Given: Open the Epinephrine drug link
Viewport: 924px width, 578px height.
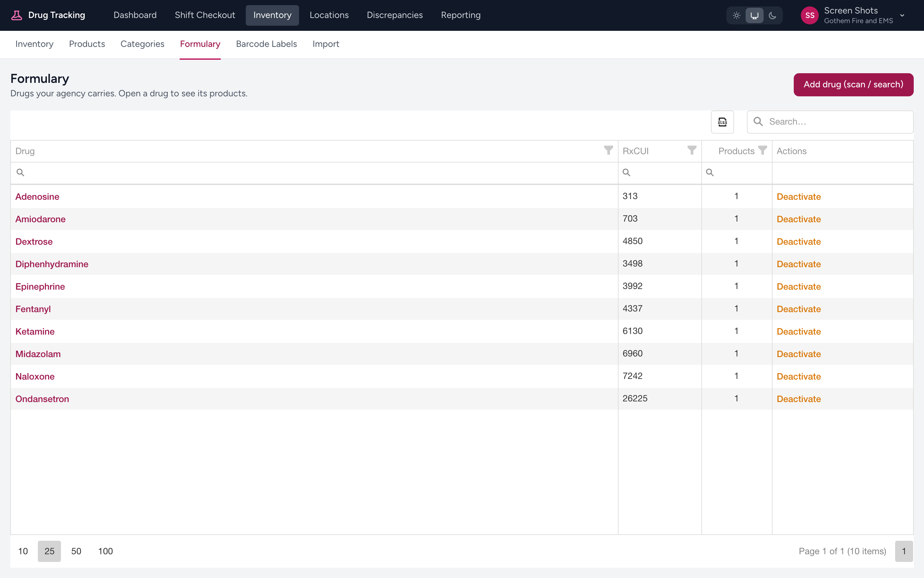Looking at the screenshot, I should tap(40, 287).
